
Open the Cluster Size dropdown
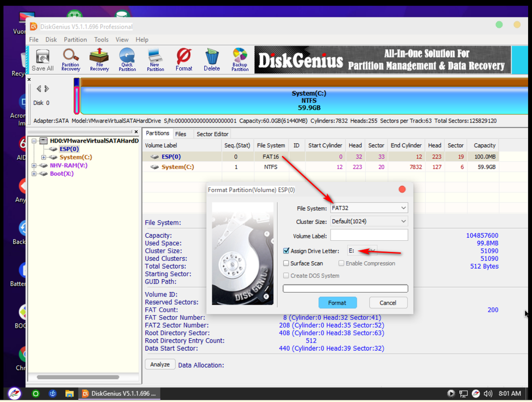(x=369, y=221)
